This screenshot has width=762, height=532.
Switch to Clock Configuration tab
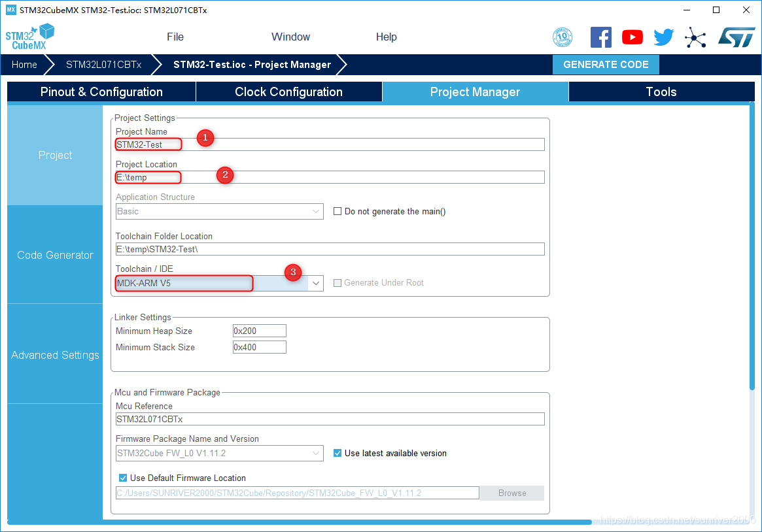coord(288,91)
